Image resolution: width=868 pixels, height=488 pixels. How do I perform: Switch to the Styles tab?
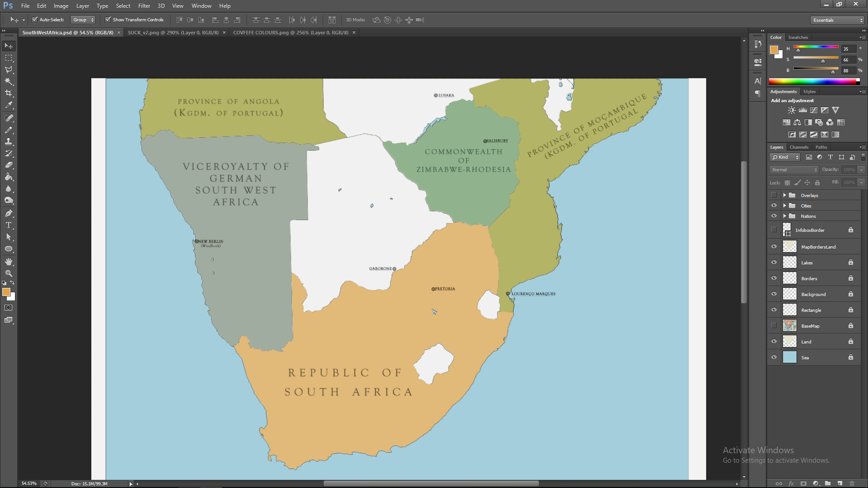point(809,92)
